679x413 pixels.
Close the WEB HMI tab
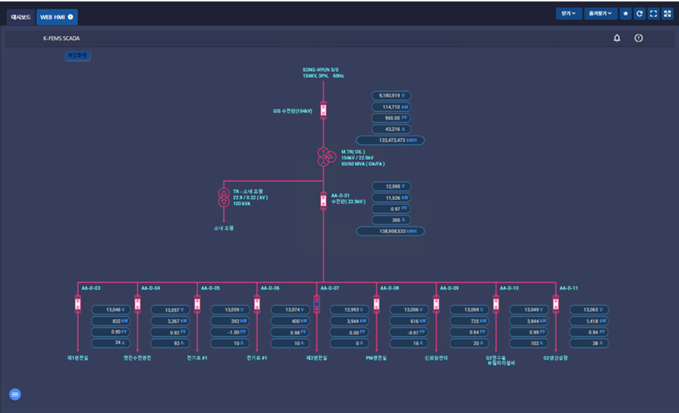pos(71,17)
